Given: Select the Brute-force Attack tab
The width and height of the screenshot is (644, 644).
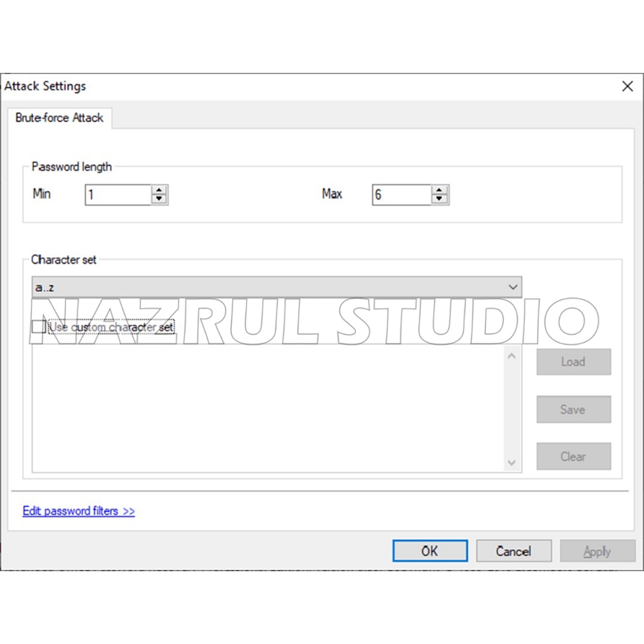Looking at the screenshot, I should pyautogui.click(x=60, y=118).
